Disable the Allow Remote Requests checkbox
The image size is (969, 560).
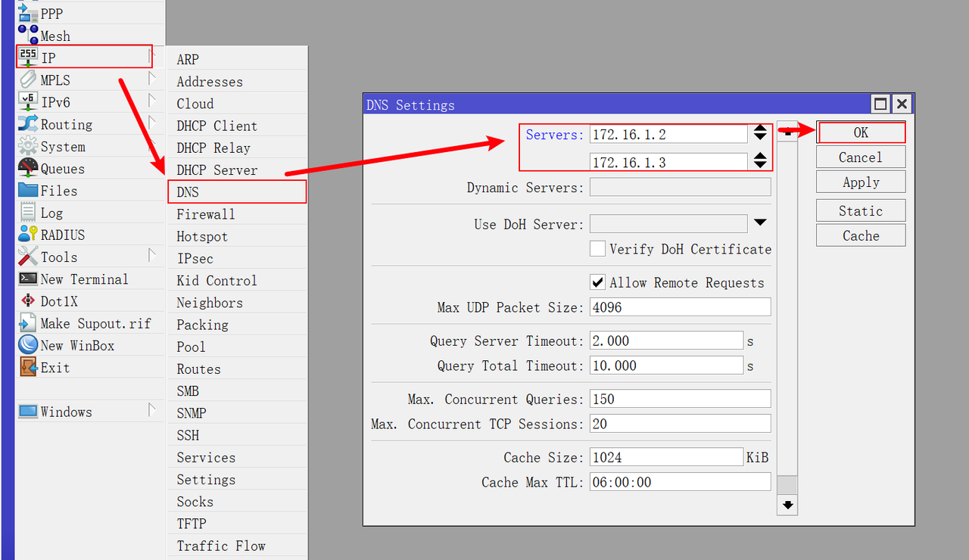click(598, 282)
